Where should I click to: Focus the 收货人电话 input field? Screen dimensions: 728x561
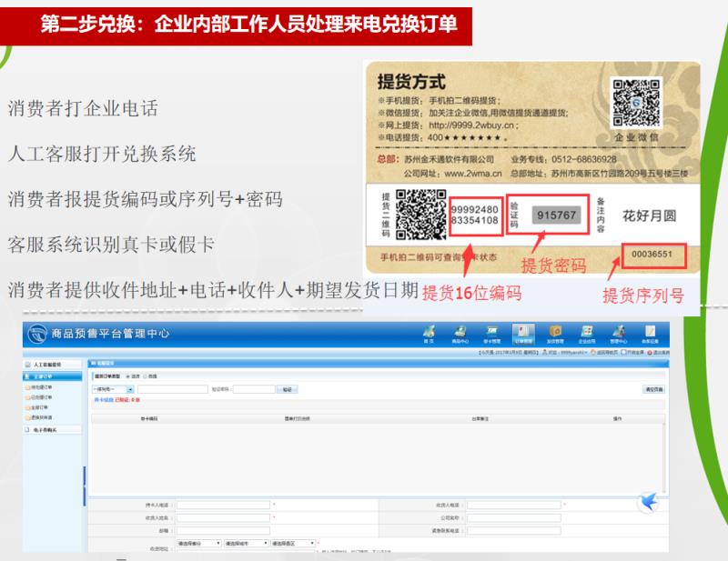(514, 505)
